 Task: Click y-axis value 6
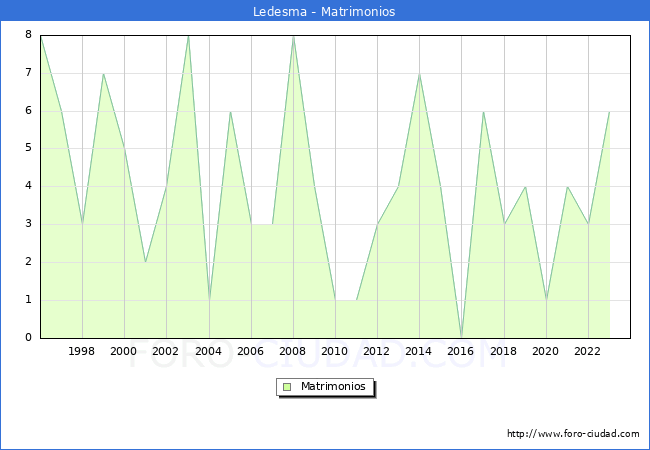[28, 110]
